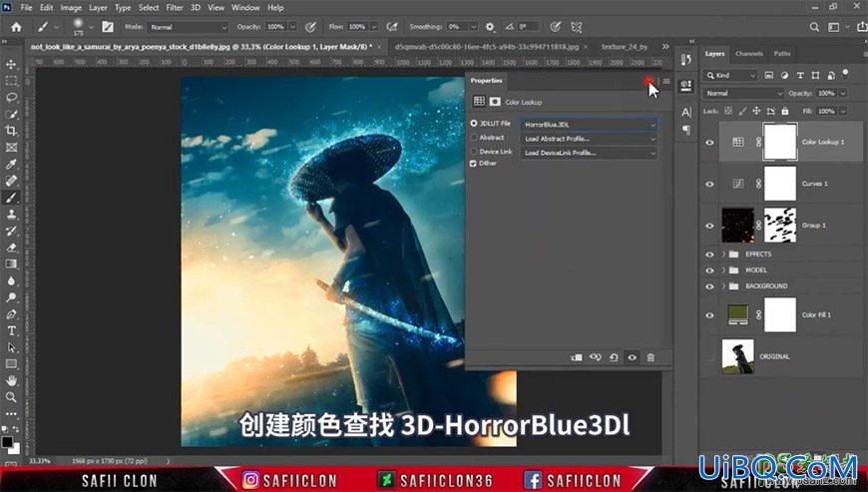Click the Flow percentage field
The height and width of the screenshot is (492, 868).
pyautogui.click(x=357, y=27)
